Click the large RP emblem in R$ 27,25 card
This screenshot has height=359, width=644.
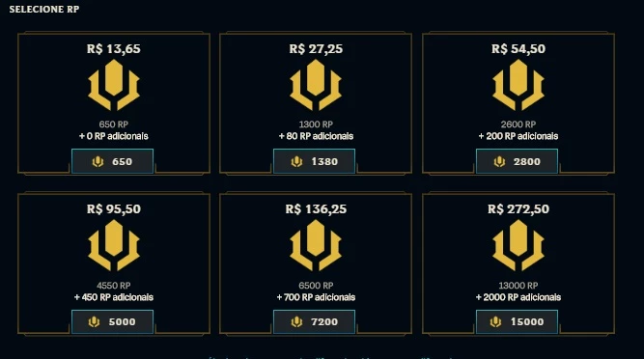point(316,85)
